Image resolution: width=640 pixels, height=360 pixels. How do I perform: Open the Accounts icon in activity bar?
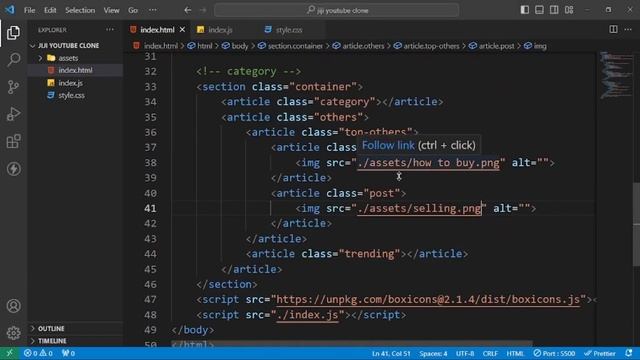13,306
